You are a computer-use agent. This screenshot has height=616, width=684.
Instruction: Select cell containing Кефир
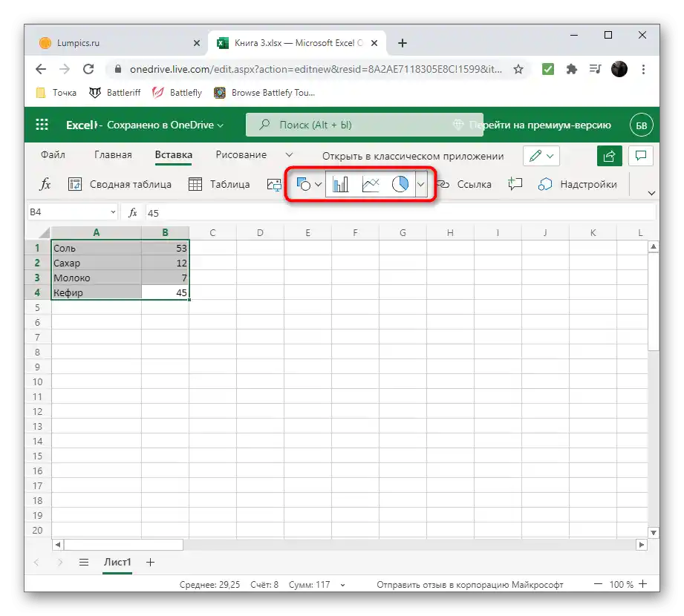(97, 292)
